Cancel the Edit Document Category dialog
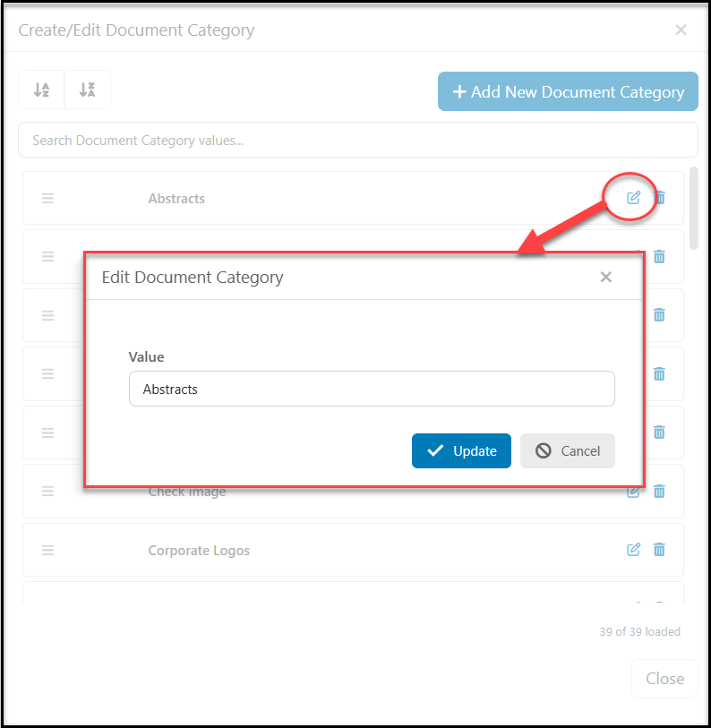Image resolution: width=711 pixels, height=728 pixels. point(567,450)
